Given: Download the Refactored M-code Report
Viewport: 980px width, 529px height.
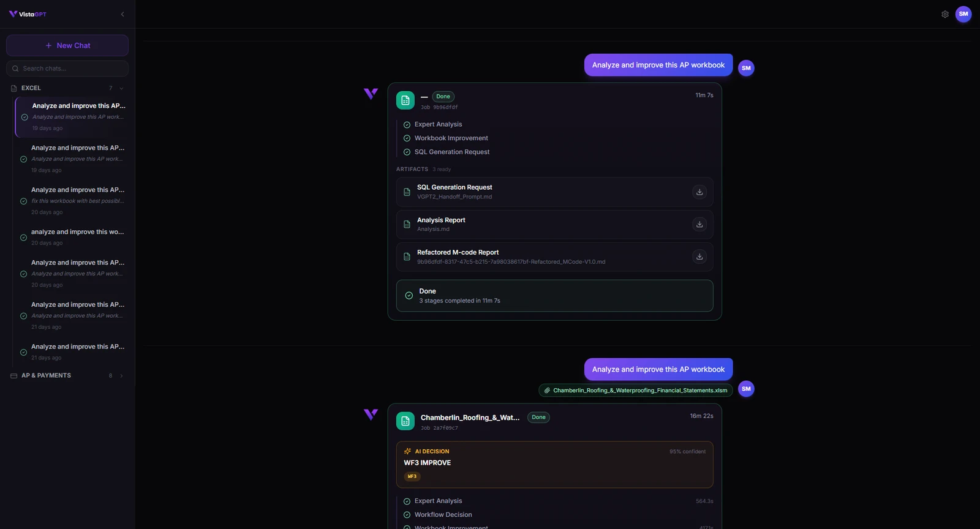Looking at the screenshot, I should pyautogui.click(x=699, y=257).
